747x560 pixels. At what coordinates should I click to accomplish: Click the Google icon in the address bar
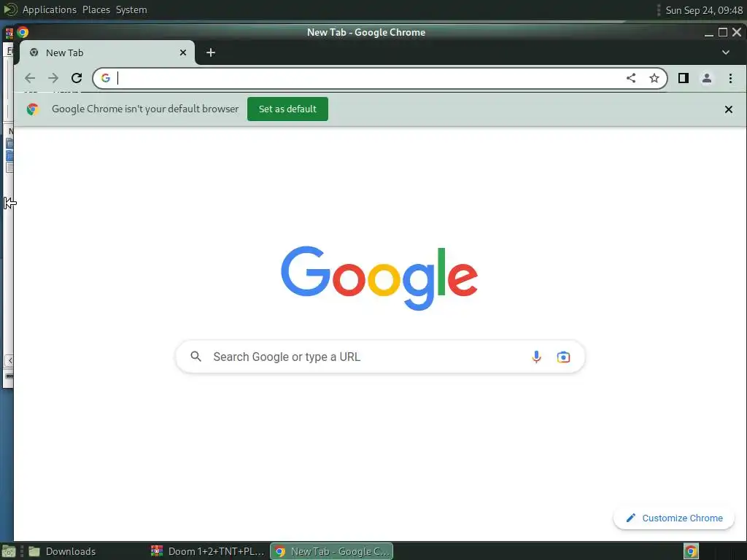tap(106, 78)
